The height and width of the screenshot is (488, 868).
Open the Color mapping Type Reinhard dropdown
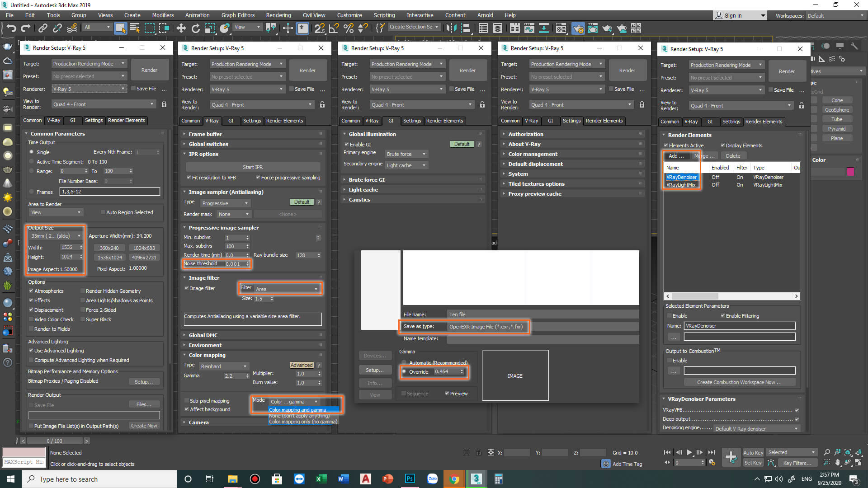tap(224, 366)
